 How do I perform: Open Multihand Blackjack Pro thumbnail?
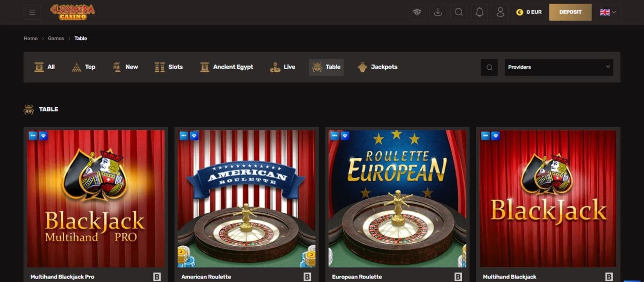point(96,199)
